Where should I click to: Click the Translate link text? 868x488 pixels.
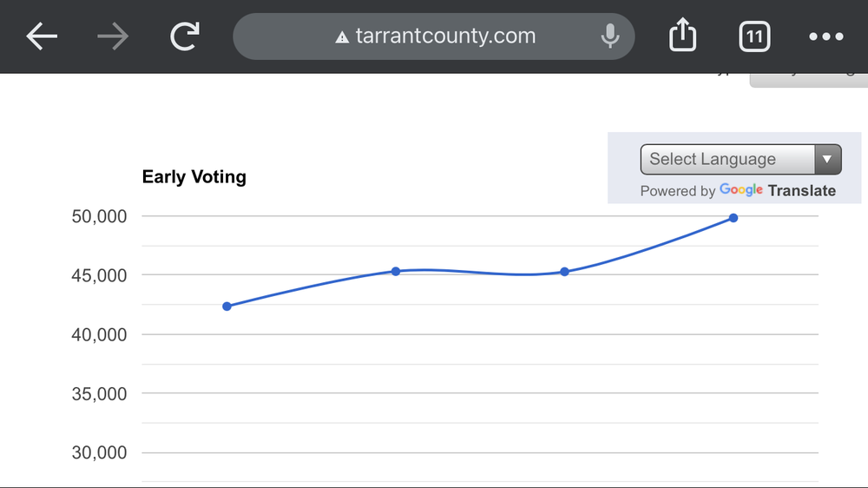pyautogui.click(x=802, y=191)
